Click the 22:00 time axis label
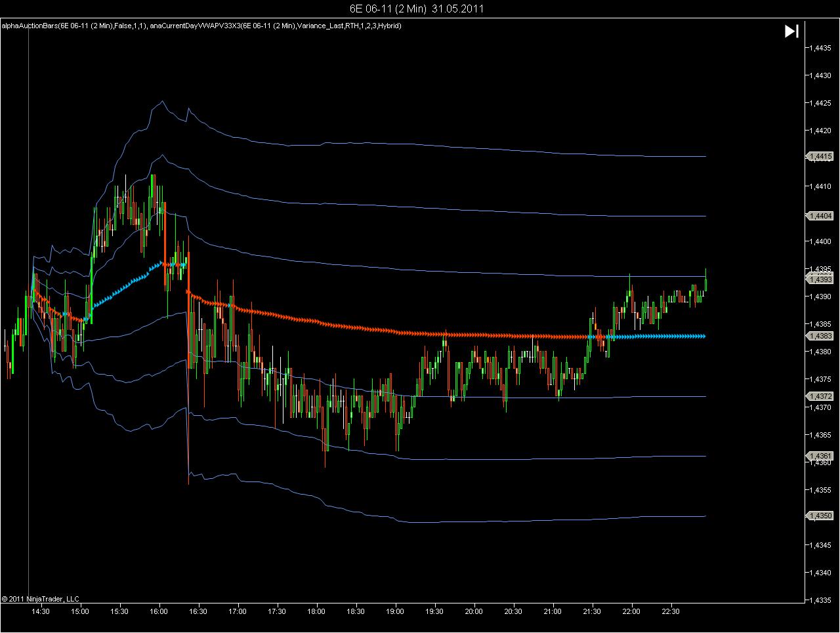The width and height of the screenshot is (840, 633). point(631,611)
